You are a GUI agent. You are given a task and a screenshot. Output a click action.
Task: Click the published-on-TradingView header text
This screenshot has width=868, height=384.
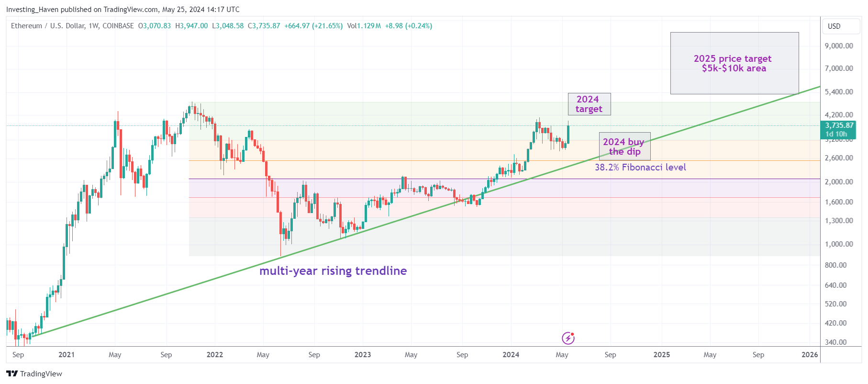123,10
